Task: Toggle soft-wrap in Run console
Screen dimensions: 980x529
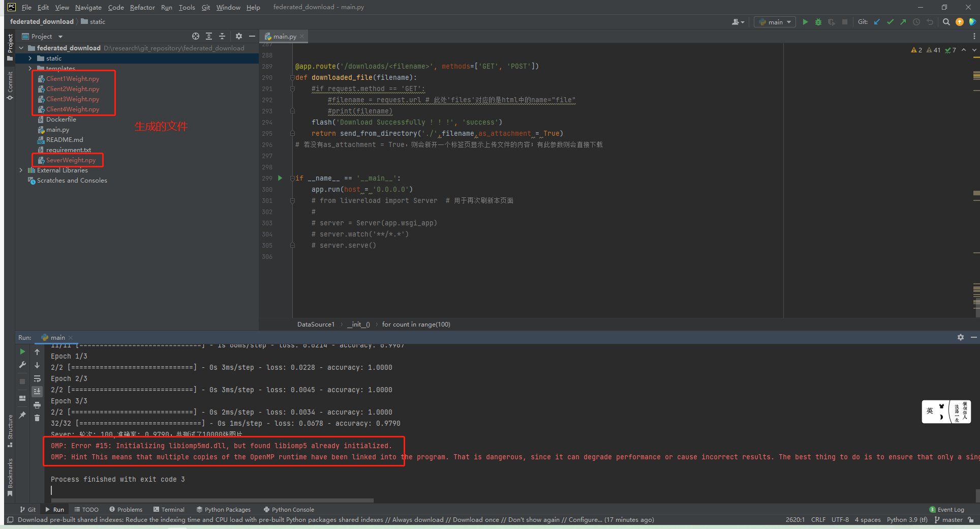Action: tap(37, 378)
